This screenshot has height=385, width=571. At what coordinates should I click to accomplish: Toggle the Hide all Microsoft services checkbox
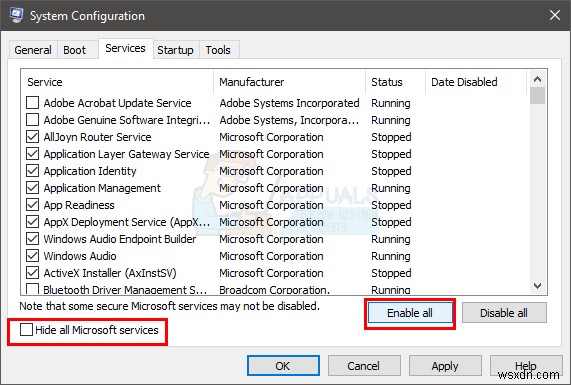point(26,330)
